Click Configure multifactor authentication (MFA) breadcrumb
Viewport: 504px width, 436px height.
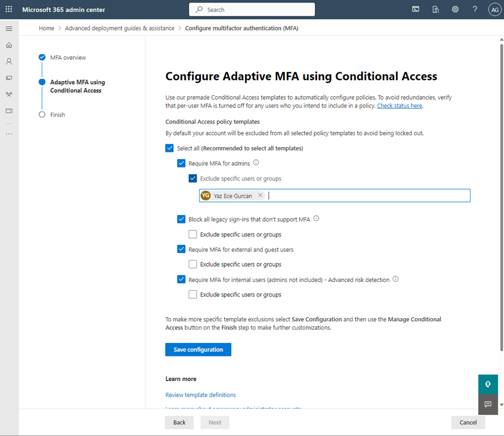tap(242, 28)
